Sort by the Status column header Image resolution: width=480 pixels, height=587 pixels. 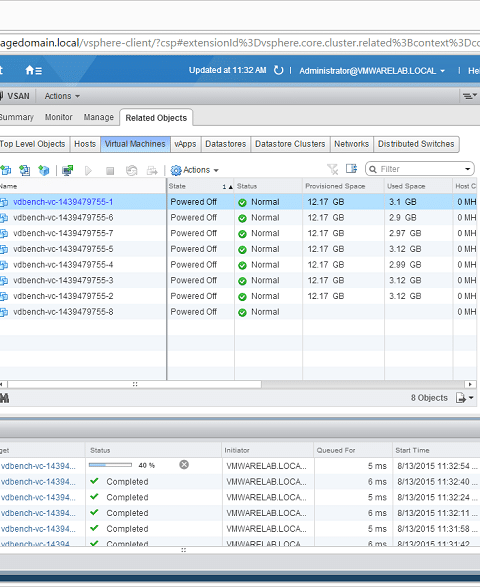(x=268, y=186)
